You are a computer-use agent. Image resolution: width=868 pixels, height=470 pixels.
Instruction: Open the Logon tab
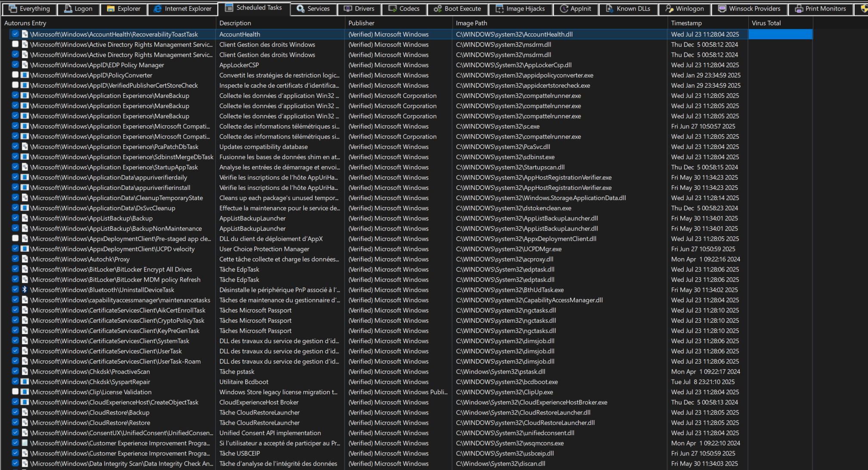(78, 9)
